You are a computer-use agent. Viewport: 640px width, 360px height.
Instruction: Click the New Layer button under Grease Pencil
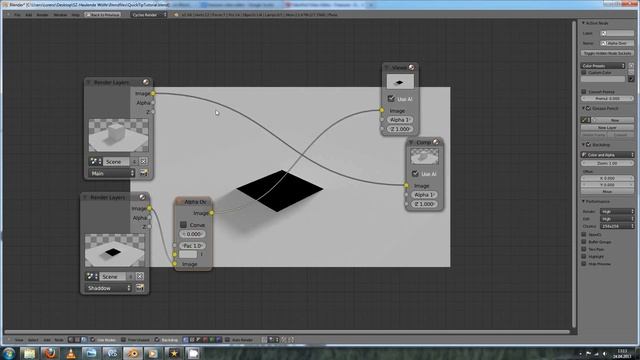pos(607,127)
